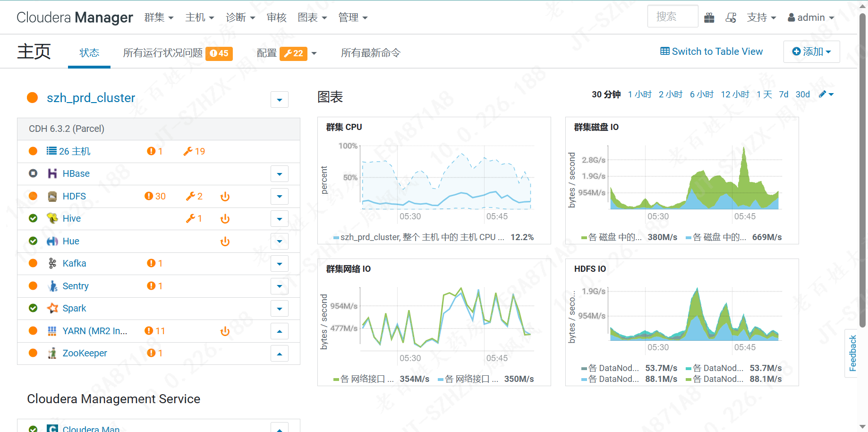This screenshot has width=868, height=432.
Task: Open the Sentry service link
Action: pyautogui.click(x=76, y=286)
